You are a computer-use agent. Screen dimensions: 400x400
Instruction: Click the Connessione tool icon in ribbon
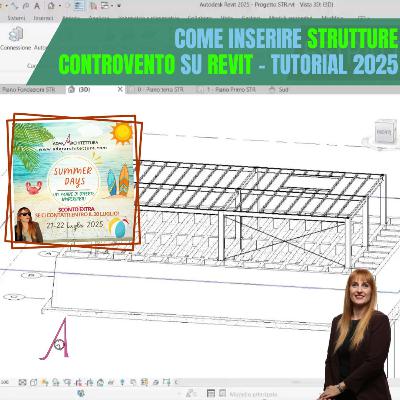[16, 35]
